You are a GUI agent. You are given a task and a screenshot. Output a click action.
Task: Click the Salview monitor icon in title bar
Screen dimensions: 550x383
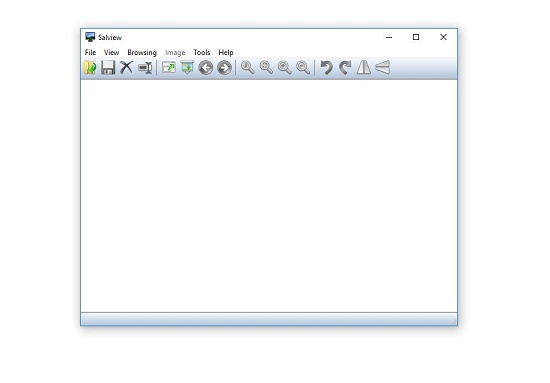tap(90, 37)
